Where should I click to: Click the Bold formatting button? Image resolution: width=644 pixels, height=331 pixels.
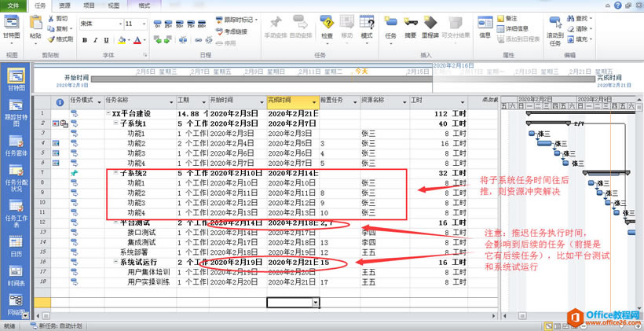click(x=84, y=40)
